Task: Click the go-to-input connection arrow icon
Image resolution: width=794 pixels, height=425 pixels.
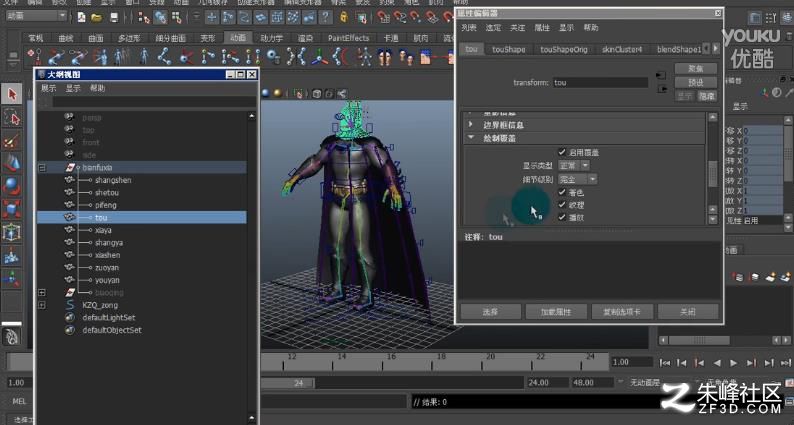Action: tap(661, 75)
